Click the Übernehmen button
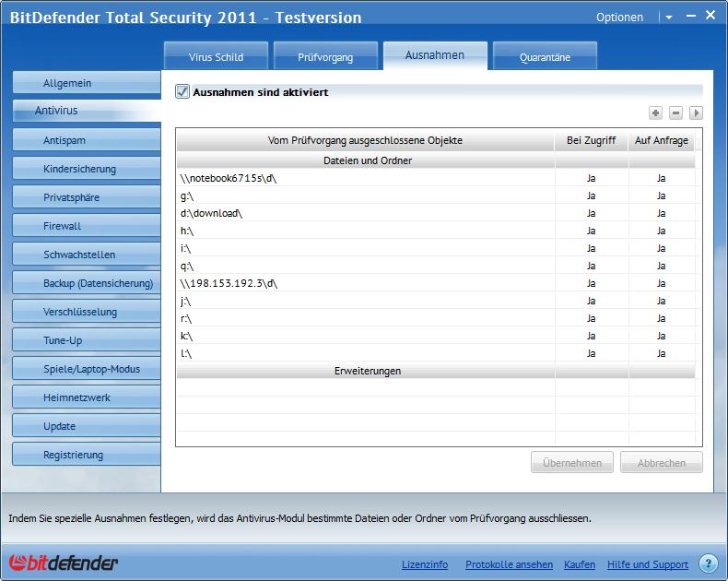 click(x=572, y=462)
